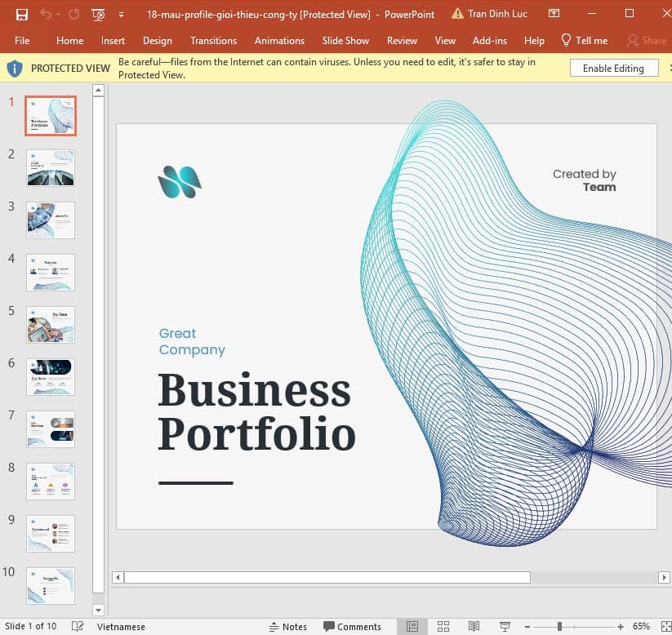Click Vietnamese language in the status bar
The height and width of the screenshot is (635, 672).
click(x=121, y=626)
